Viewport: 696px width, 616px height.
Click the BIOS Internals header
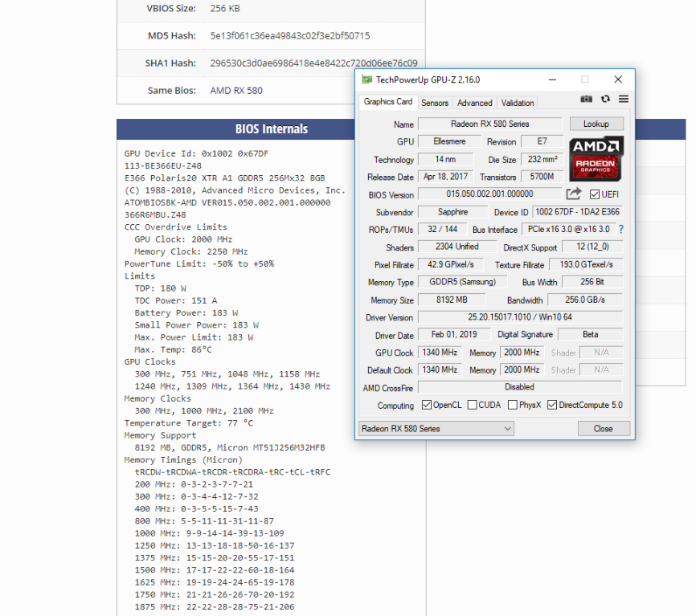(271, 129)
